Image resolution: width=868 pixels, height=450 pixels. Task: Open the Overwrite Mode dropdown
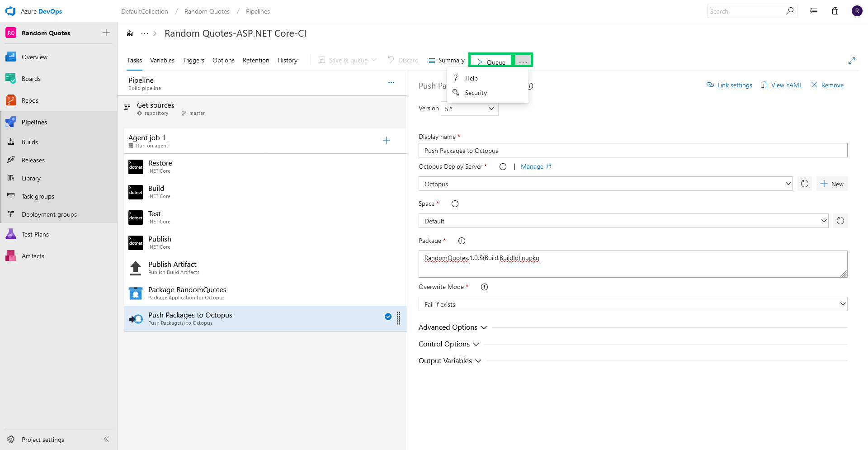pos(633,304)
